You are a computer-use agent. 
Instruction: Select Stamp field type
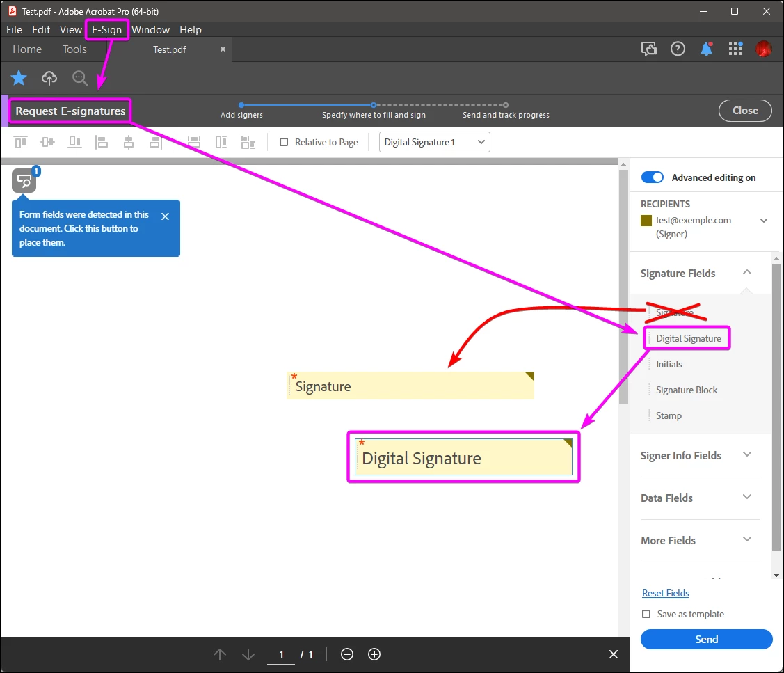coord(669,415)
